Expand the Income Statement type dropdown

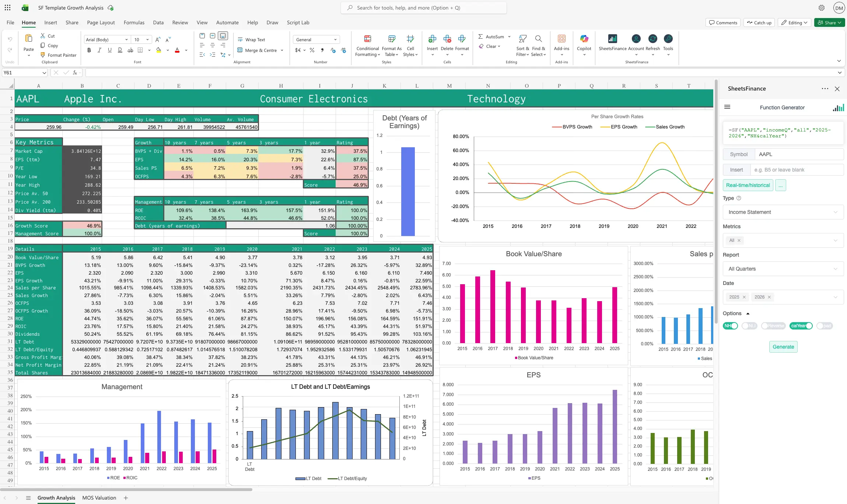[783, 212]
